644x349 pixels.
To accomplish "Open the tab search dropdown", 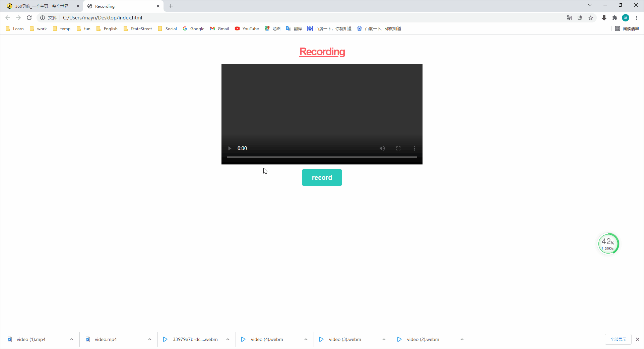I will (x=589, y=5).
